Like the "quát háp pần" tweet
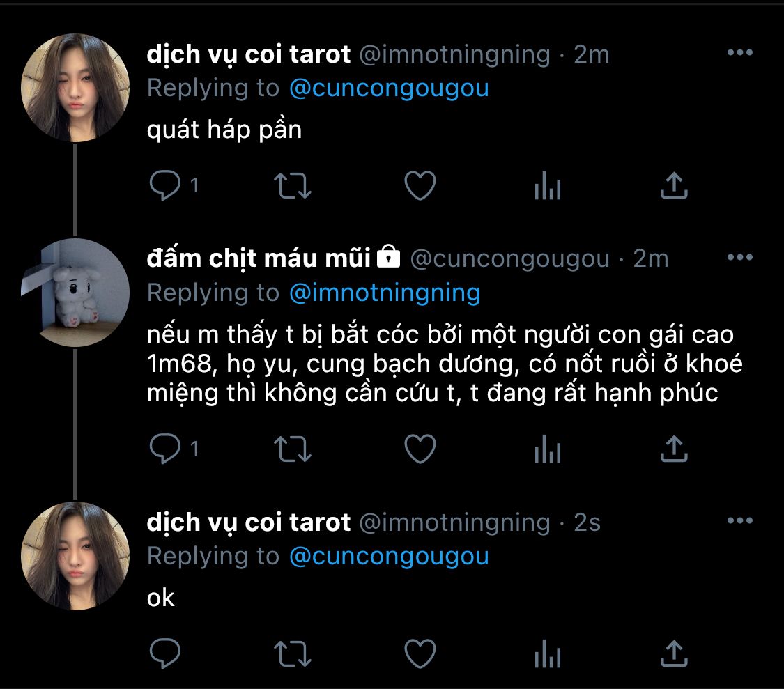This screenshot has width=784, height=689. (x=420, y=186)
